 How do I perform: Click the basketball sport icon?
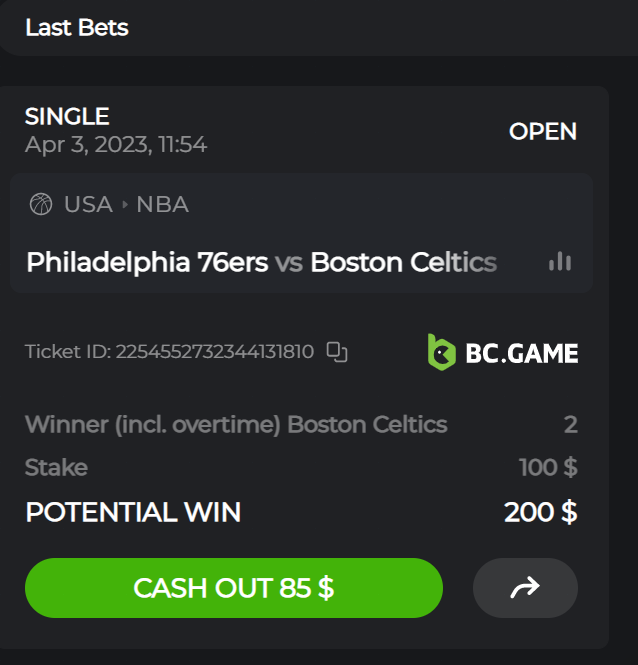(41, 205)
